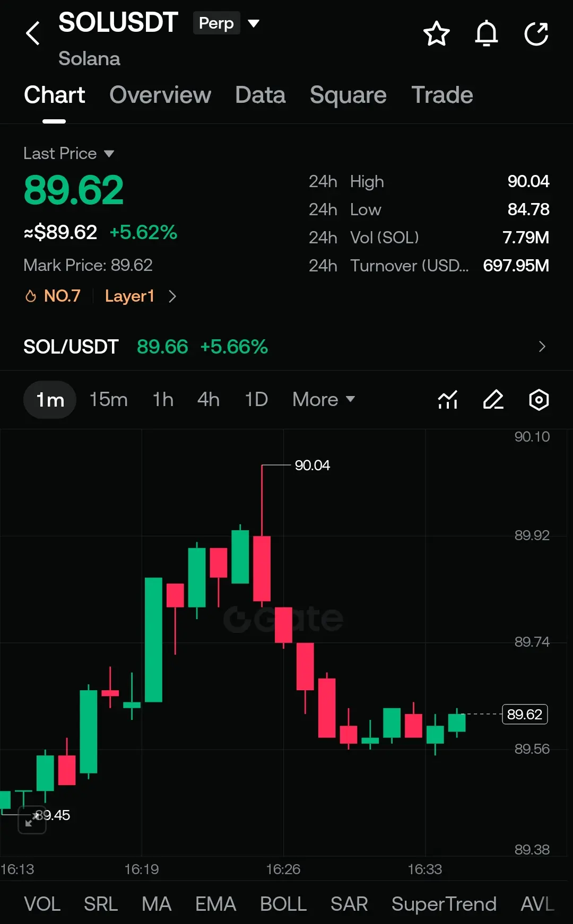Tap the share icon at top right
The height and width of the screenshot is (924, 573).
tap(536, 34)
